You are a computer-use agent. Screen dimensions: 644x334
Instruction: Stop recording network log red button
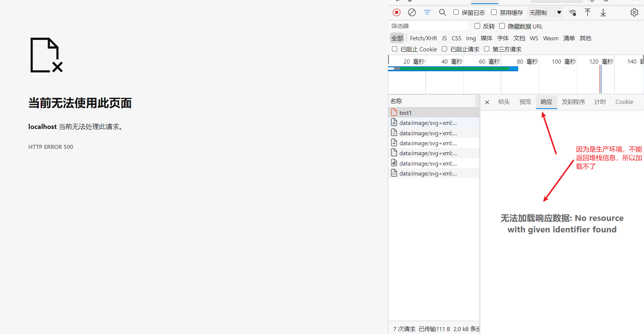396,13
